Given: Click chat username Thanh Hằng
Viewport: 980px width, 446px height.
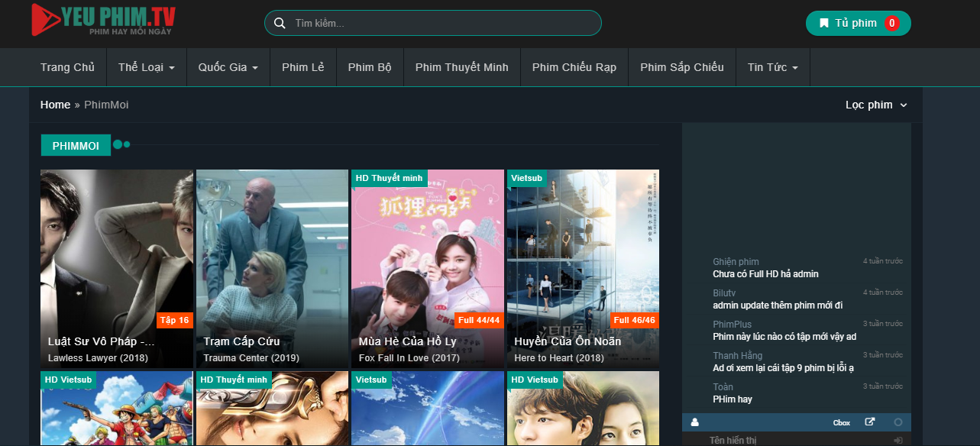Looking at the screenshot, I should point(737,356).
